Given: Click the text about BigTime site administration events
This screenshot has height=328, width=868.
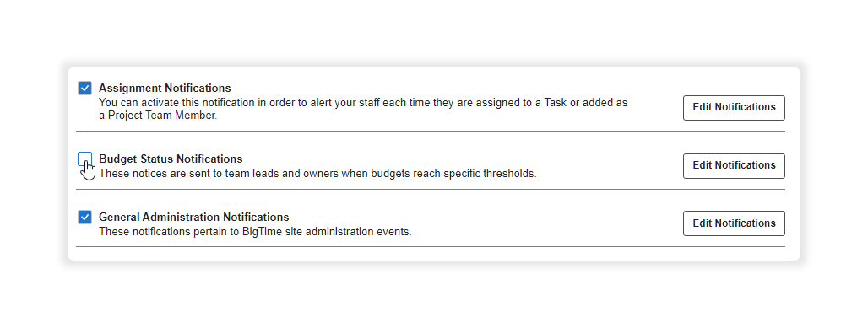Looking at the screenshot, I should pos(255,231).
